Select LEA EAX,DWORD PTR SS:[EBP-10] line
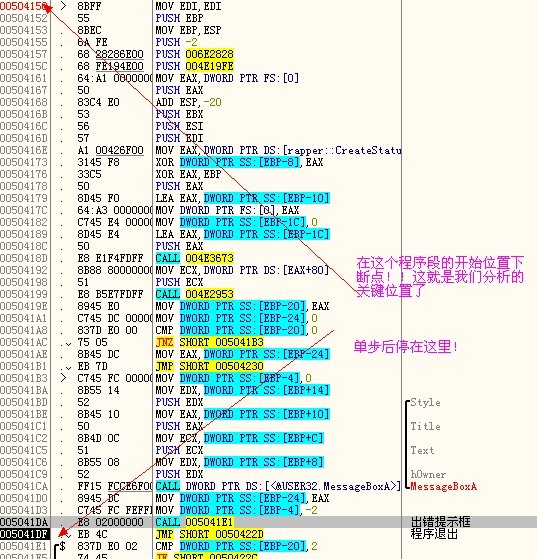The width and height of the screenshot is (537, 559). (242, 198)
